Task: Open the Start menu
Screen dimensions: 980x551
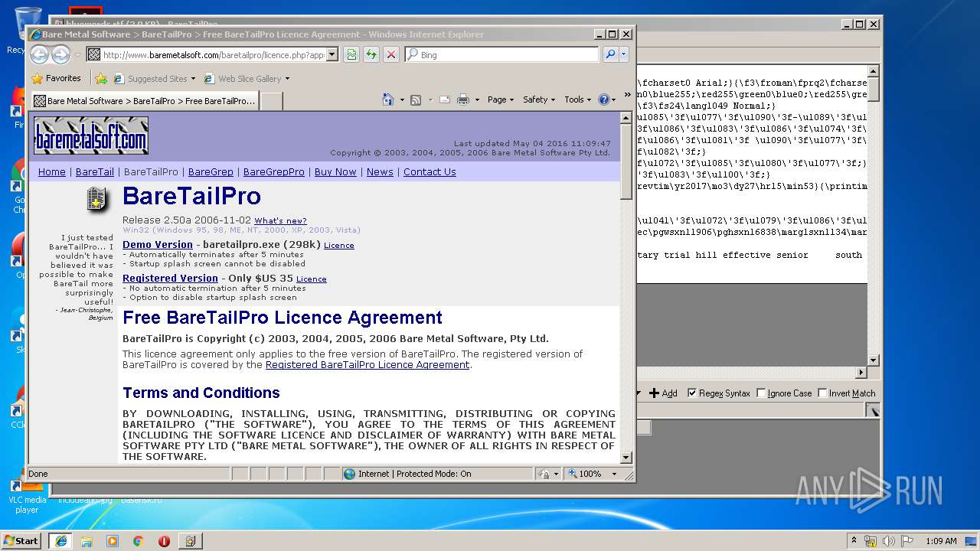Action: point(21,540)
